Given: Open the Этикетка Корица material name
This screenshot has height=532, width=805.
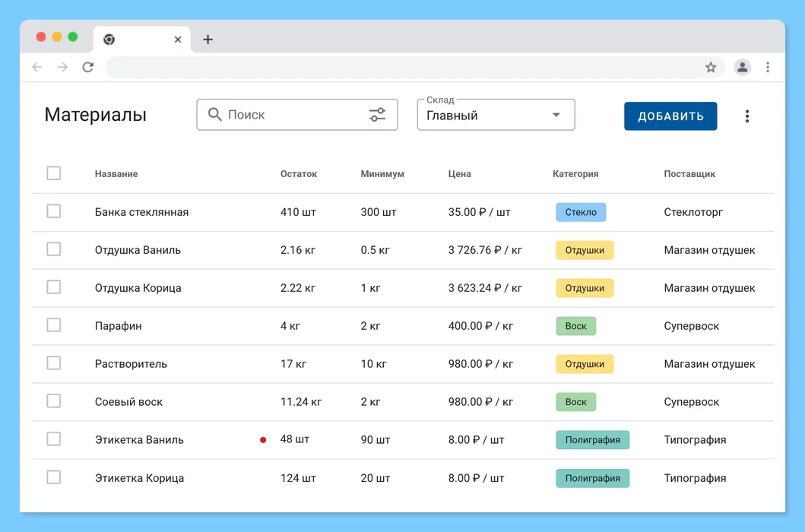Looking at the screenshot, I should click(x=139, y=478).
